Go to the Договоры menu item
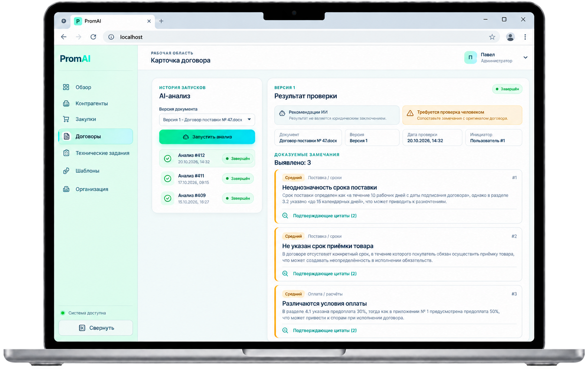 [x=96, y=136]
